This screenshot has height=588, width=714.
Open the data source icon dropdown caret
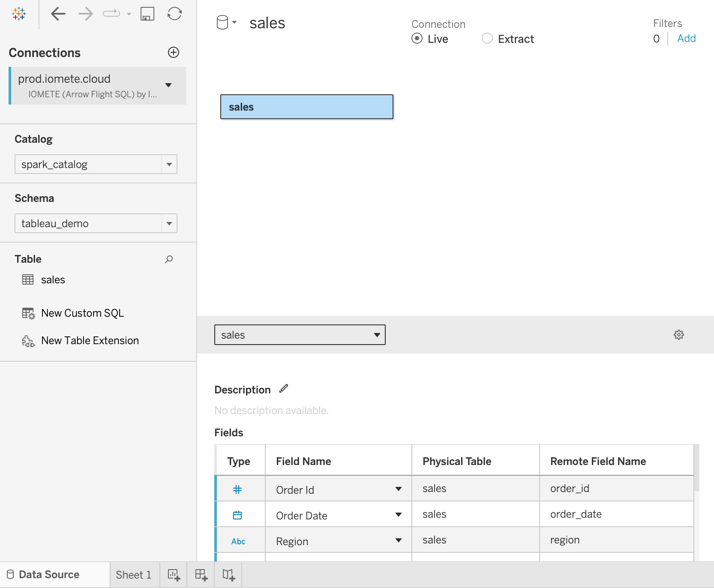(234, 22)
